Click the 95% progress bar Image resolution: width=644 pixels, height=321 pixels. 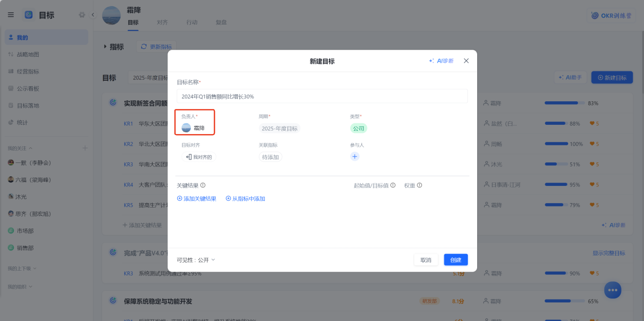[556, 184]
